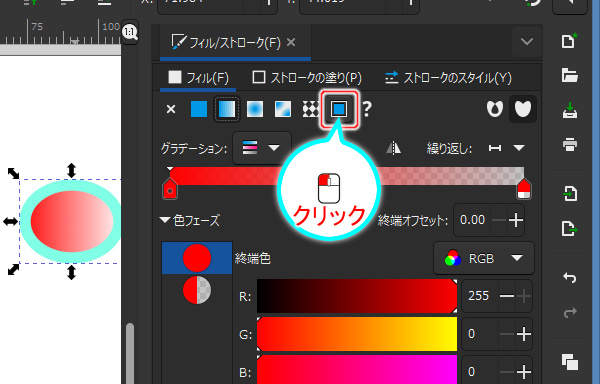Click the left-middle horizontal scale handle
The width and height of the screenshot is (600, 384).
10,221
